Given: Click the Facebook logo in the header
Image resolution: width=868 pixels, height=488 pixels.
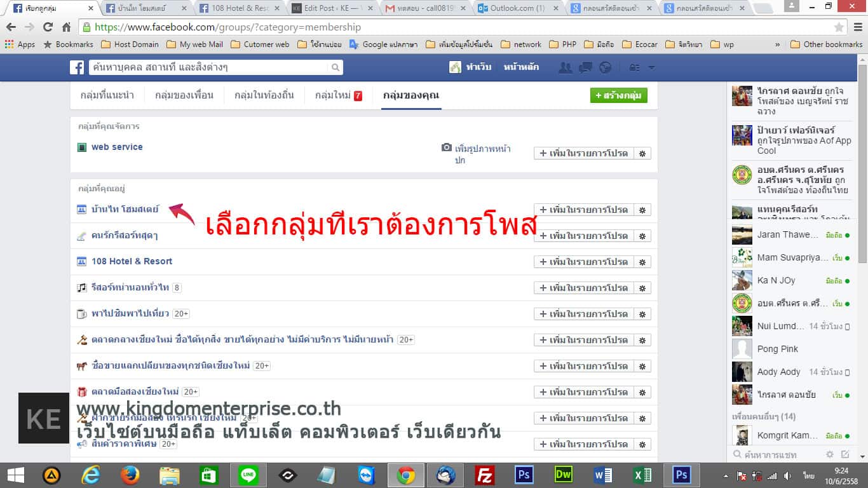Looking at the screenshot, I should (77, 67).
